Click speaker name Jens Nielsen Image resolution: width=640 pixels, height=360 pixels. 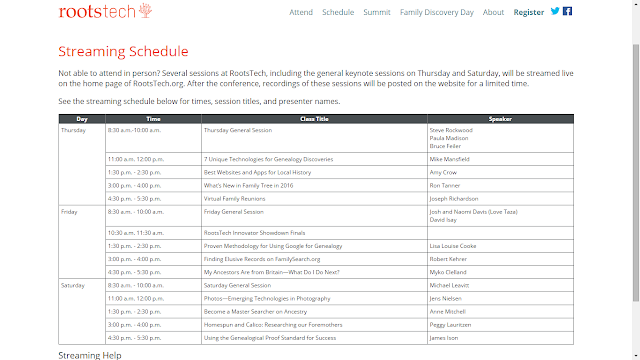(446, 298)
